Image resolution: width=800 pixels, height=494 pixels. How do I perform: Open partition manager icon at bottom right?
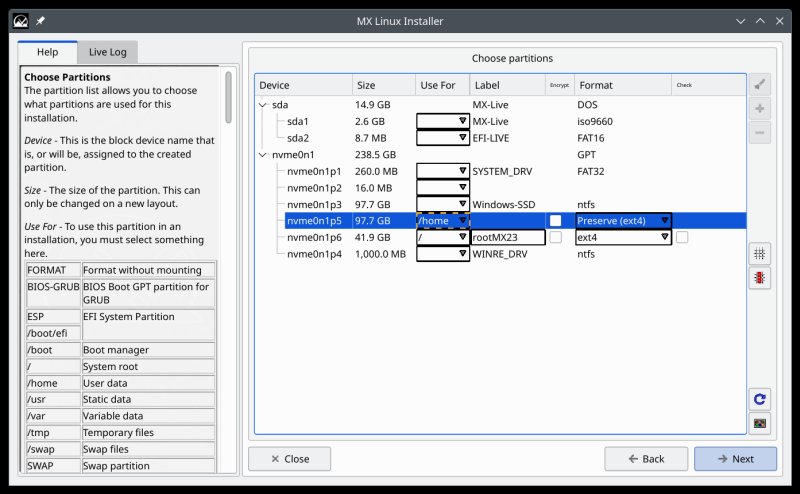760,423
